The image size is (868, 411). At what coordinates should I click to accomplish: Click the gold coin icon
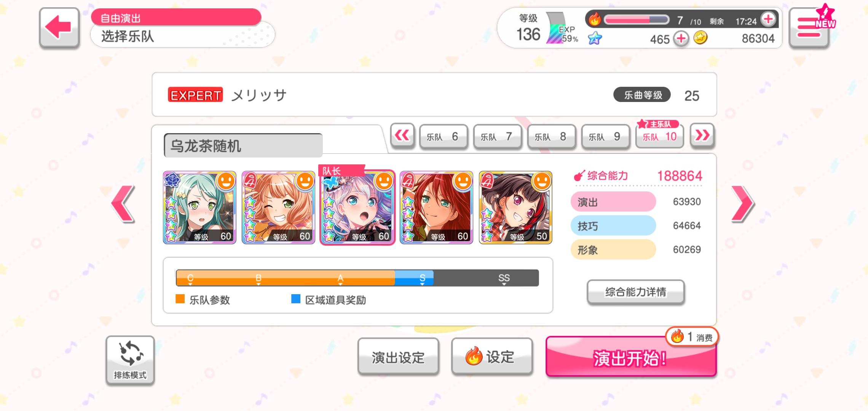[x=700, y=38]
